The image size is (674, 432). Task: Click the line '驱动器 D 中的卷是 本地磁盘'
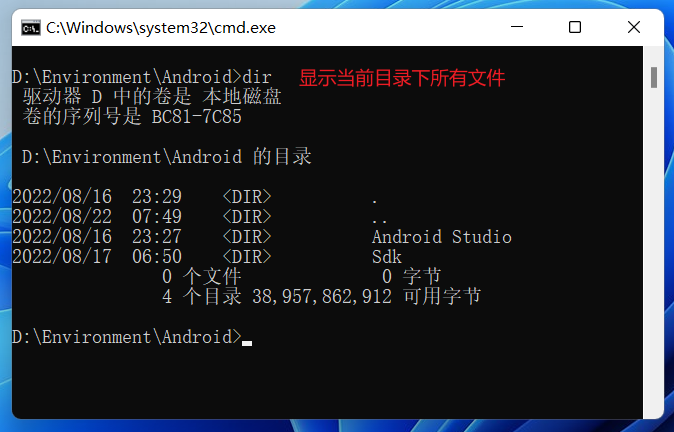152,97
